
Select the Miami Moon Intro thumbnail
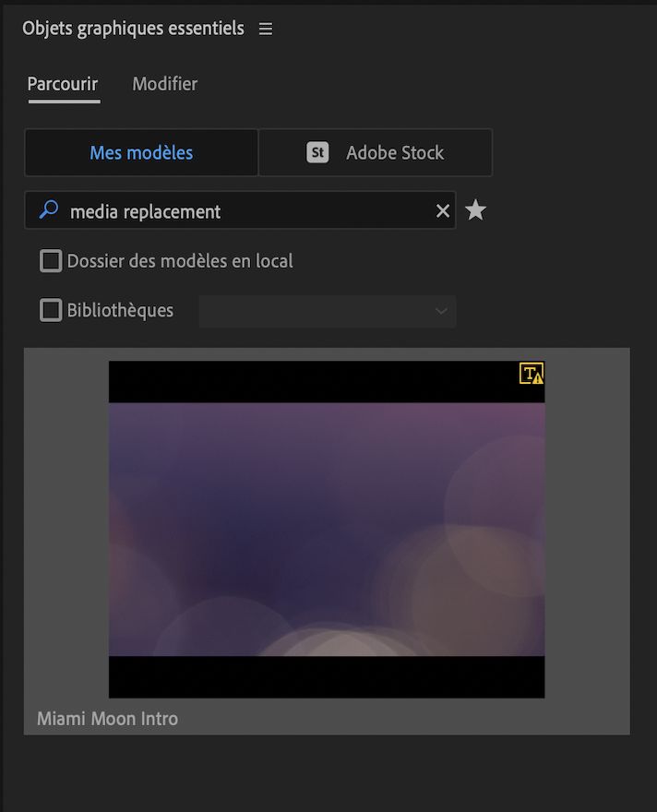pyautogui.click(x=327, y=530)
